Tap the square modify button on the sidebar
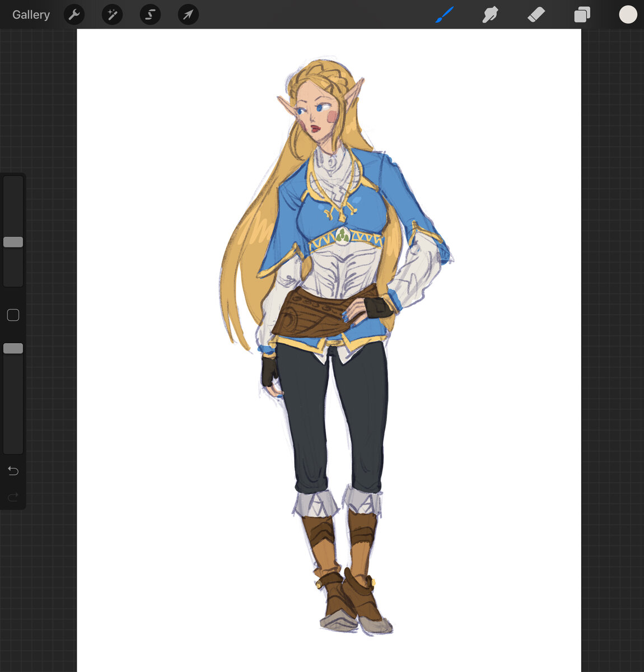This screenshot has height=672, width=644. (x=13, y=315)
